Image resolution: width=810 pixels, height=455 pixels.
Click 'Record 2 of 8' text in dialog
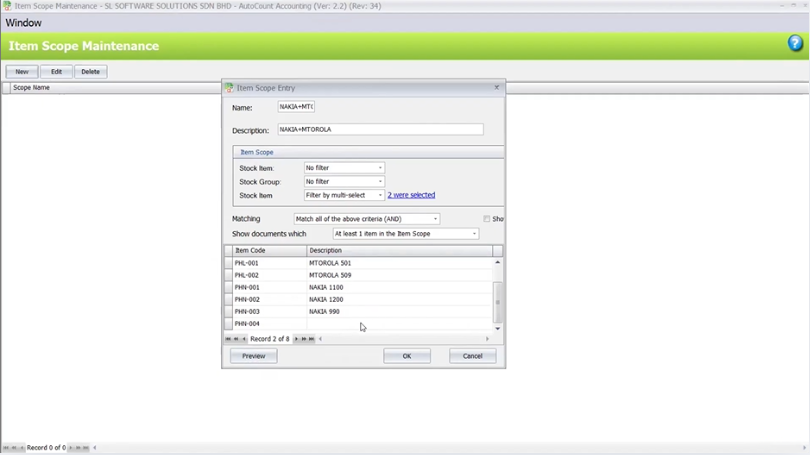(270, 339)
